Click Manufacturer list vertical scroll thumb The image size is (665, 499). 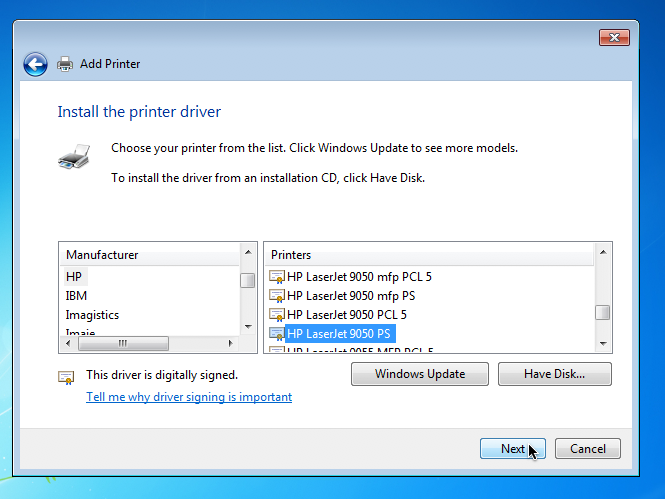(248, 280)
